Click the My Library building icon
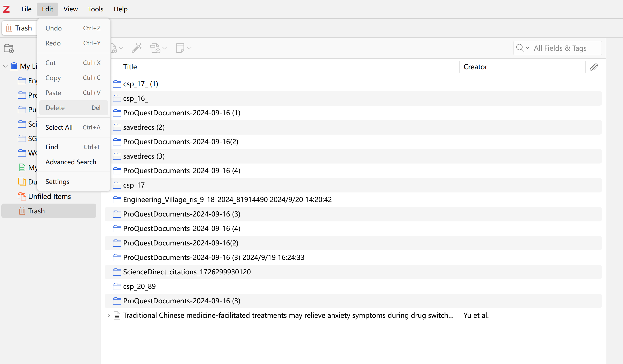The width and height of the screenshot is (623, 364). click(14, 66)
